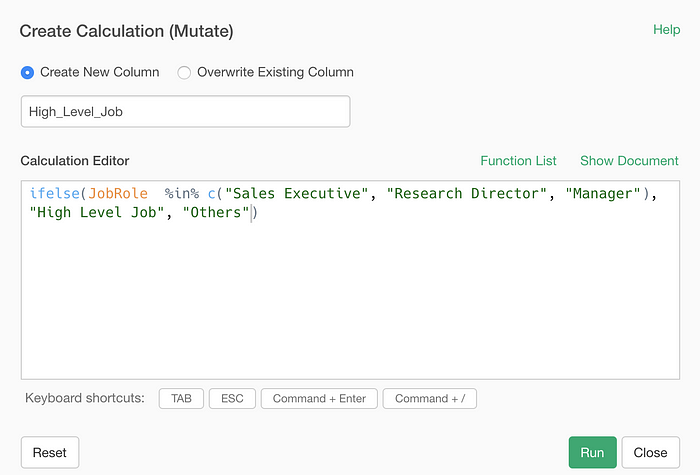
Task: Click the JobRole column name in code
Action: coord(118,193)
